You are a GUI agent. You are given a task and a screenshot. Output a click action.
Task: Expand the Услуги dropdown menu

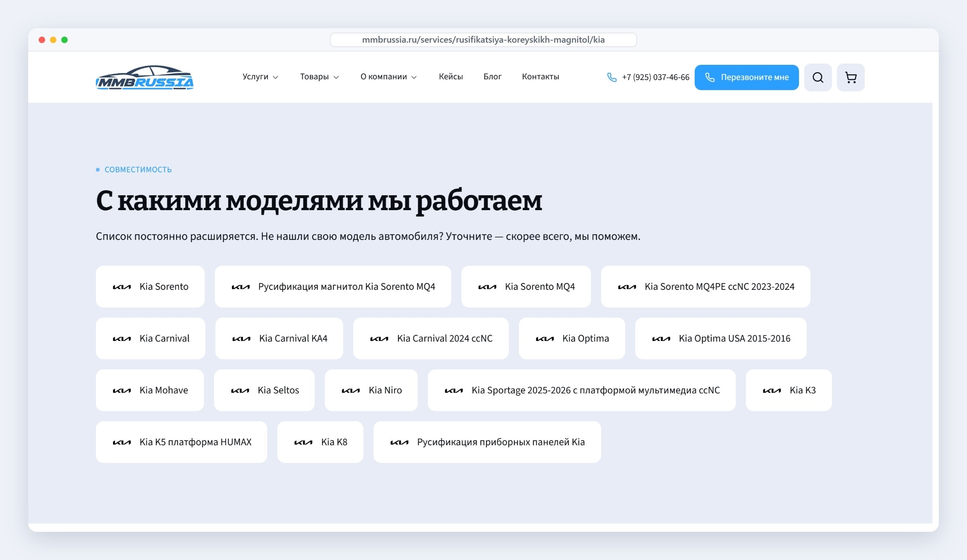(260, 76)
